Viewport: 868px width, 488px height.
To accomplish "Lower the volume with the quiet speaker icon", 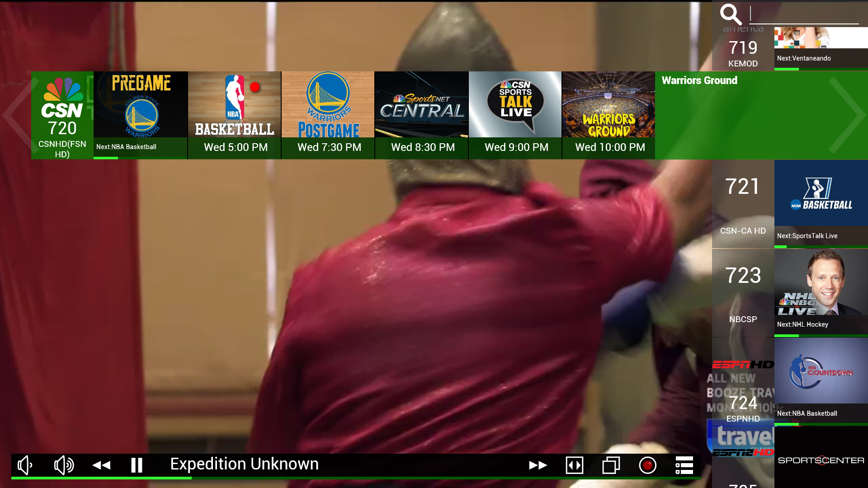I will tap(25, 465).
